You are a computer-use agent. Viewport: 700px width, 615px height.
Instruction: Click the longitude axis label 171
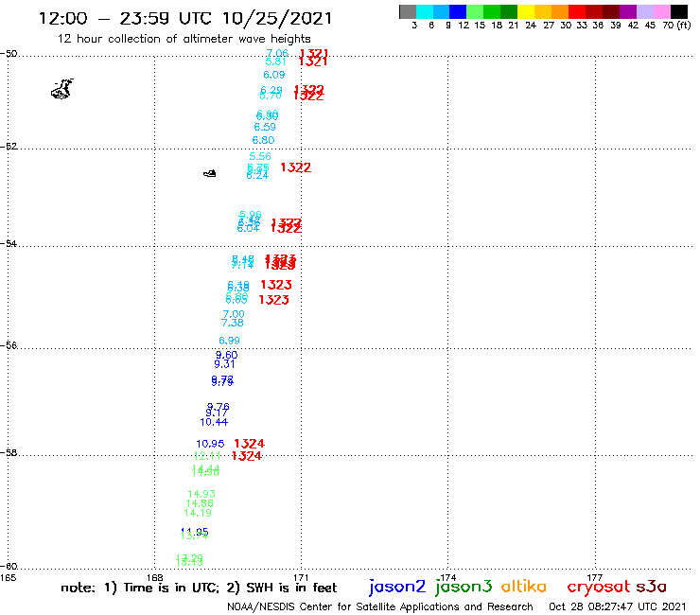click(302, 577)
